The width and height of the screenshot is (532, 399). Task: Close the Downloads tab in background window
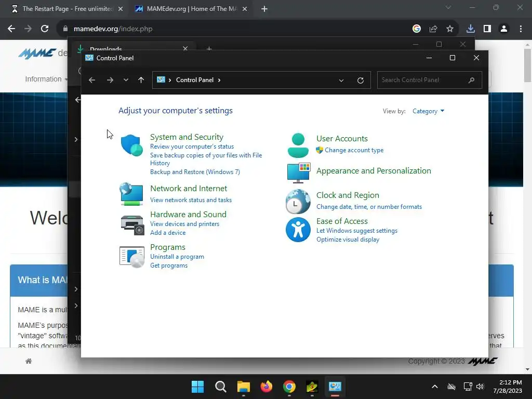185,48
